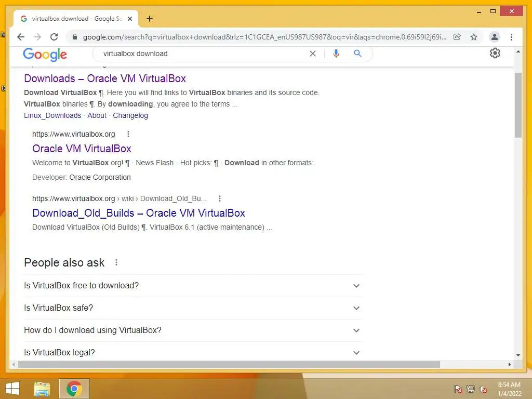Open options dots beside https://www.virtualbox.org result
The image size is (532, 399).
[x=128, y=134]
